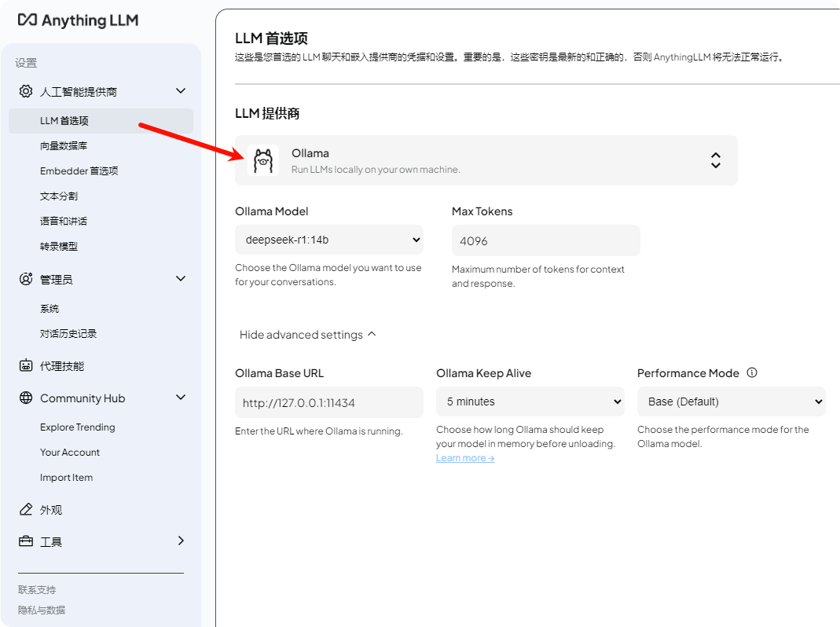
Task: Open Embedder 首选项 settings
Action: pos(79,171)
